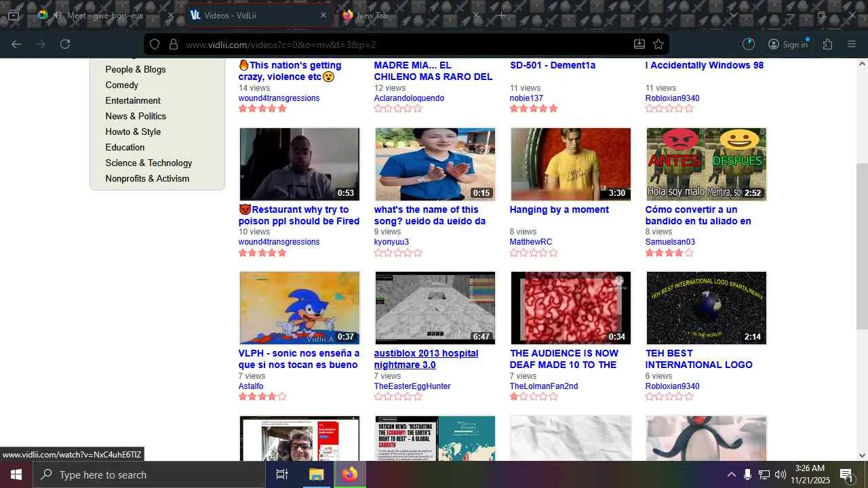Screen dimensions: 868x488
Task: Click the Sparta Remix globe thumbnail (2:14)
Action: (707, 308)
